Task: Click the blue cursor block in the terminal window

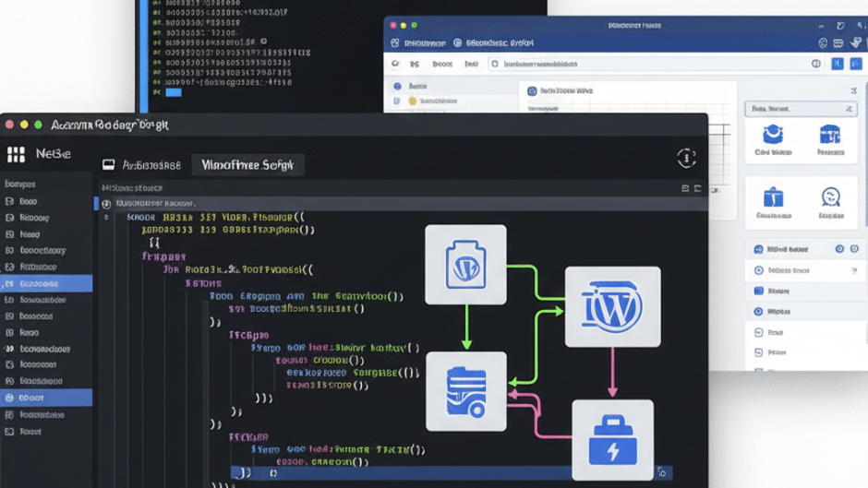Action: (174, 92)
